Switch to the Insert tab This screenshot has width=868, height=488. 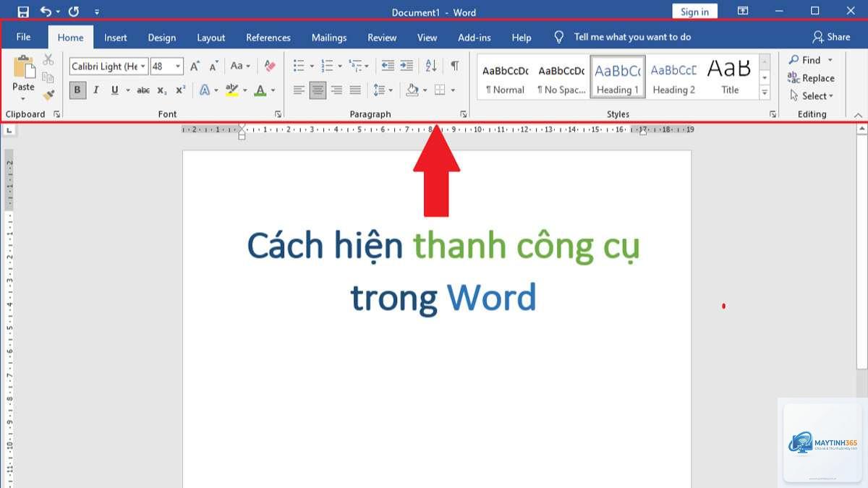point(115,38)
